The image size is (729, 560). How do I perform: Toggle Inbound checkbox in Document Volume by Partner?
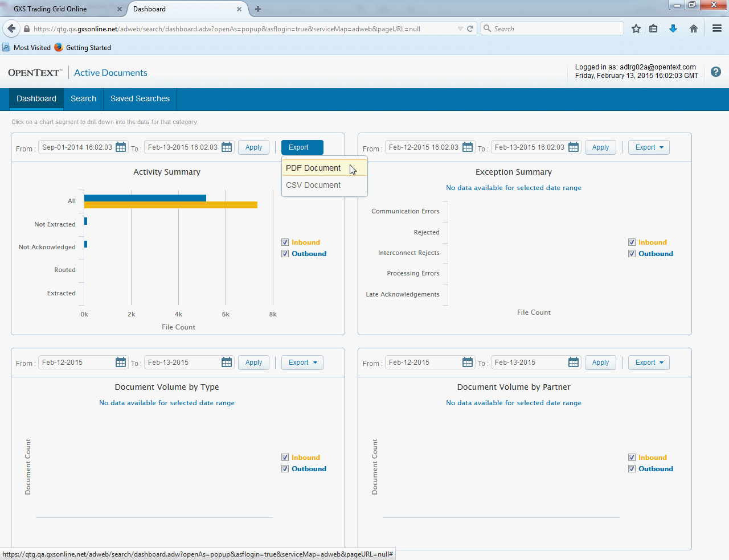(x=632, y=458)
